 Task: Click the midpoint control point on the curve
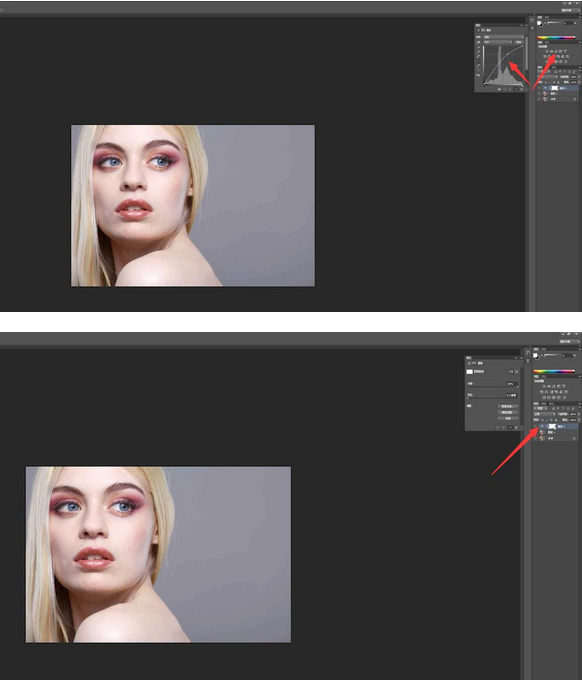pyautogui.click(x=500, y=62)
